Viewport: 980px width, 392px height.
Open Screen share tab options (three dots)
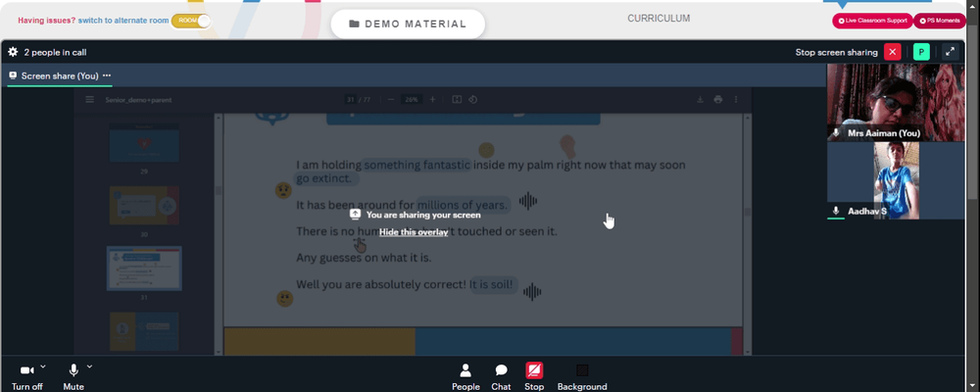coord(107,75)
